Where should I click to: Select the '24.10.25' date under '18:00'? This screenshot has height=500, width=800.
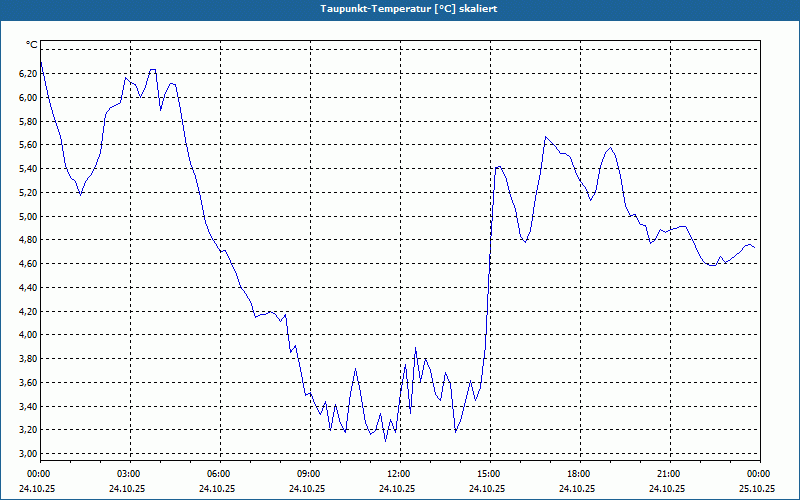pyautogui.click(x=578, y=488)
